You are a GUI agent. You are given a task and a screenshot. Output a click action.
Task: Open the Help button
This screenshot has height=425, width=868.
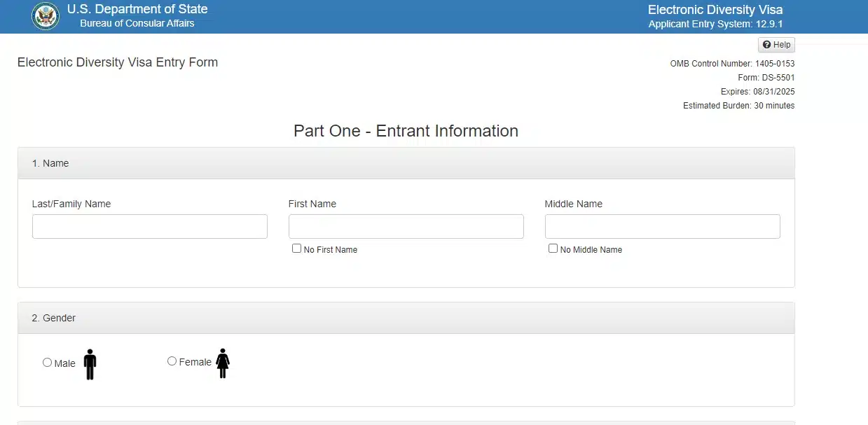[x=776, y=45]
